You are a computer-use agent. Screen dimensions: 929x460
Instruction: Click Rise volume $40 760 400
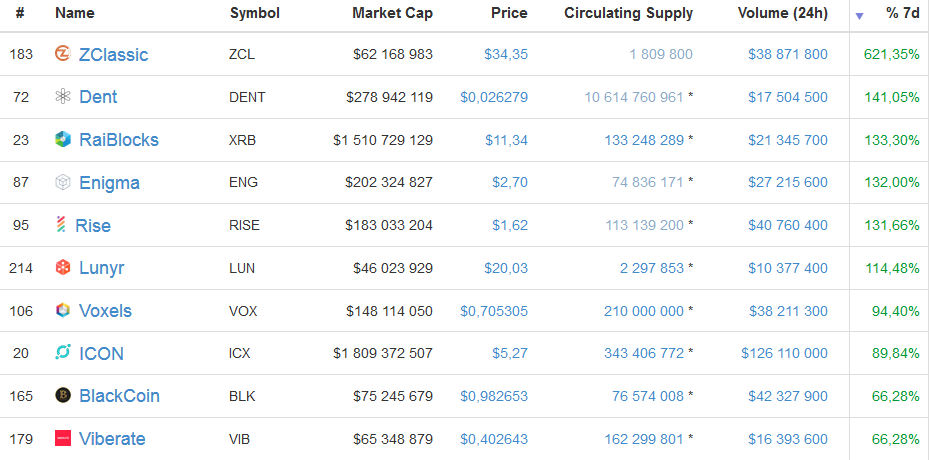787,225
